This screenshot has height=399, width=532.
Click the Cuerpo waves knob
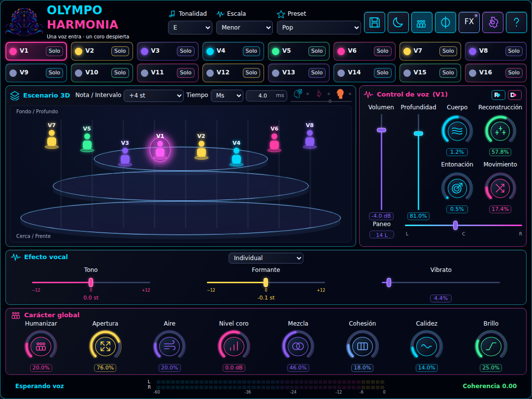point(457,131)
